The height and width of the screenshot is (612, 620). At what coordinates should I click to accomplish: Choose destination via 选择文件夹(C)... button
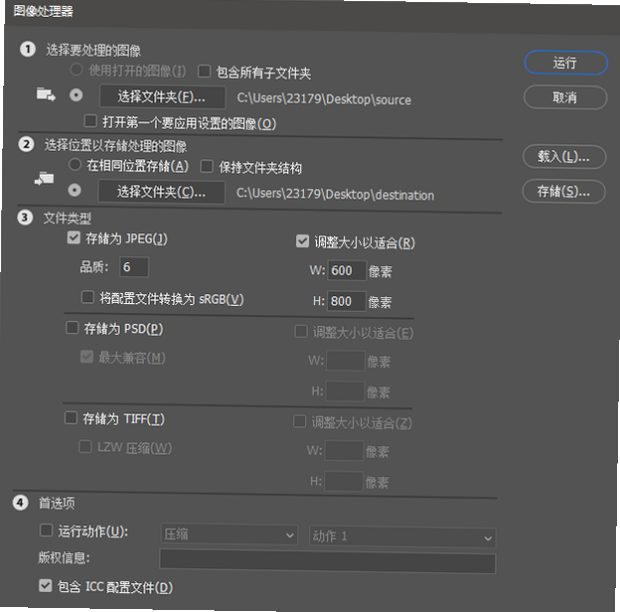pos(161,192)
